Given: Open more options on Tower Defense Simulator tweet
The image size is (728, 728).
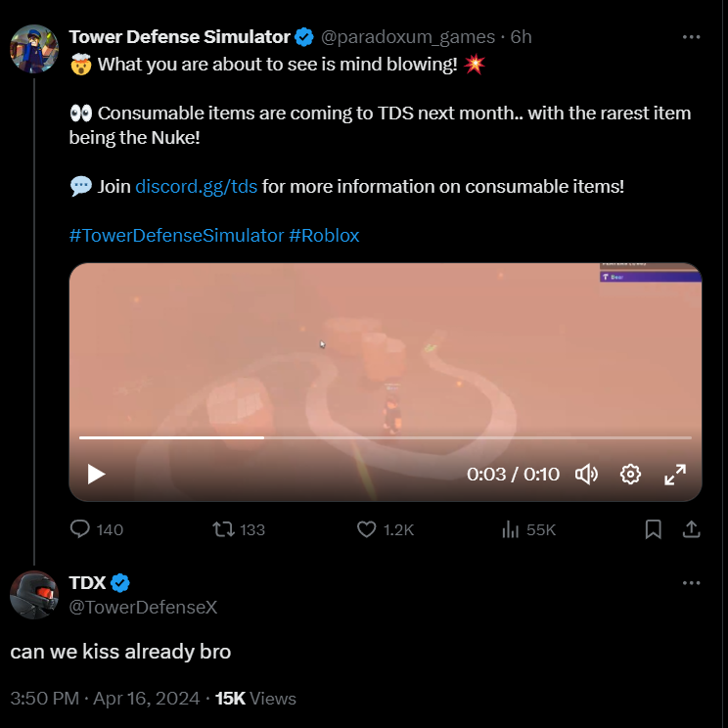Looking at the screenshot, I should pos(691,37).
